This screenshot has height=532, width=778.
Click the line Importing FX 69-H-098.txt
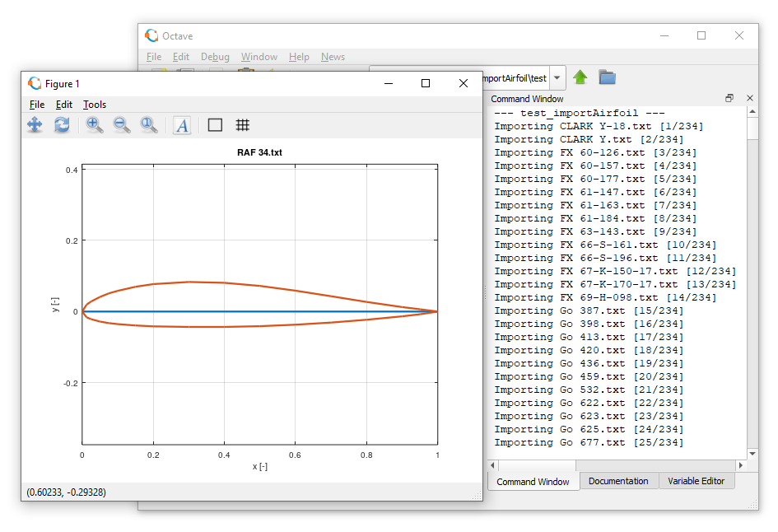pos(605,297)
